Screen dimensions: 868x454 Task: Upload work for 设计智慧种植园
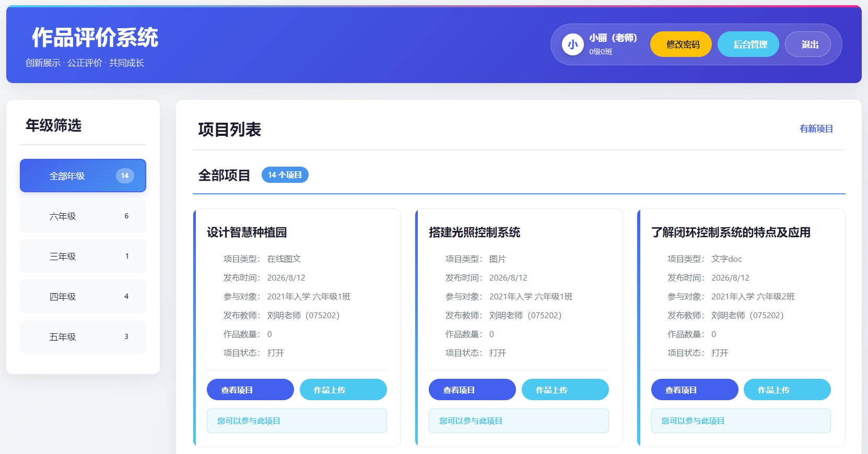point(343,390)
